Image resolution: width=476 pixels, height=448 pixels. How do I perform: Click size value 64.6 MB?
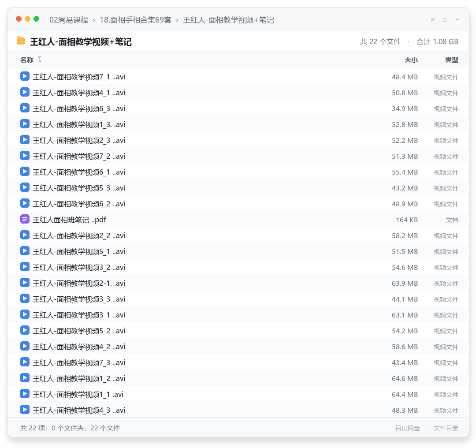pyautogui.click(x=405, y=378)
